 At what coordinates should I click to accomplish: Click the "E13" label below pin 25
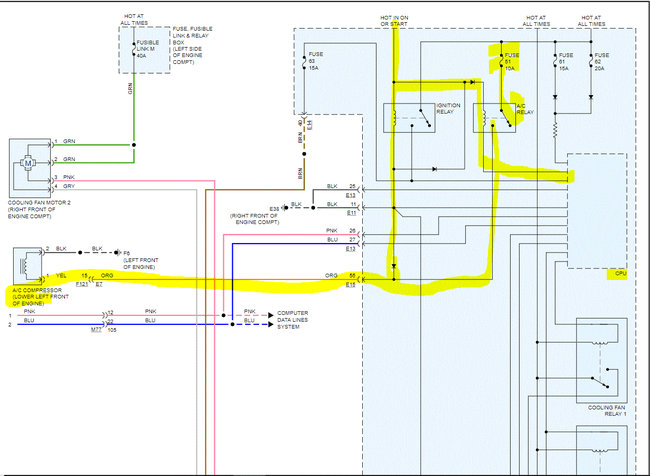click(351, 195)
